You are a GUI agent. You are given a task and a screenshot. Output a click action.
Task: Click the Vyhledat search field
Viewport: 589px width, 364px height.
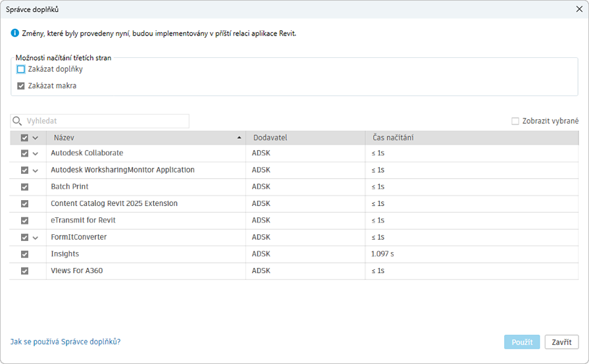[105, 121]
